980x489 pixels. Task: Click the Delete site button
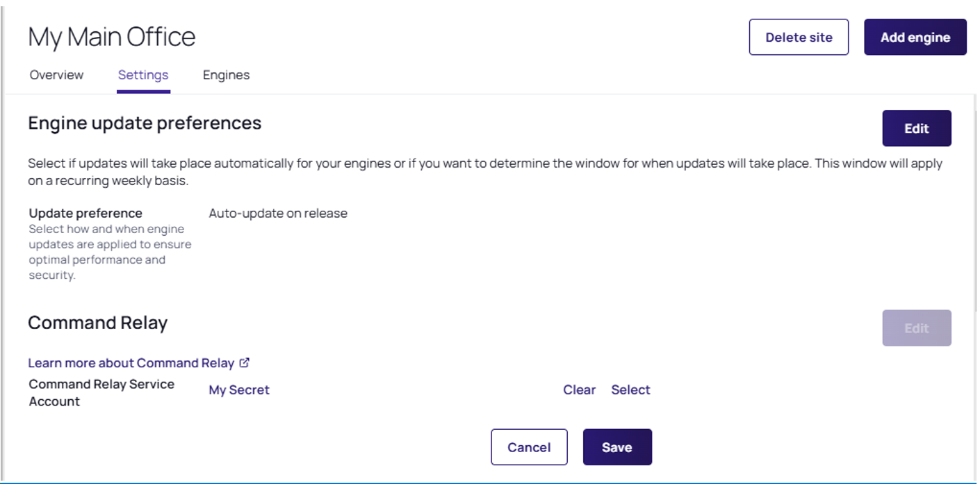(799, 38)
